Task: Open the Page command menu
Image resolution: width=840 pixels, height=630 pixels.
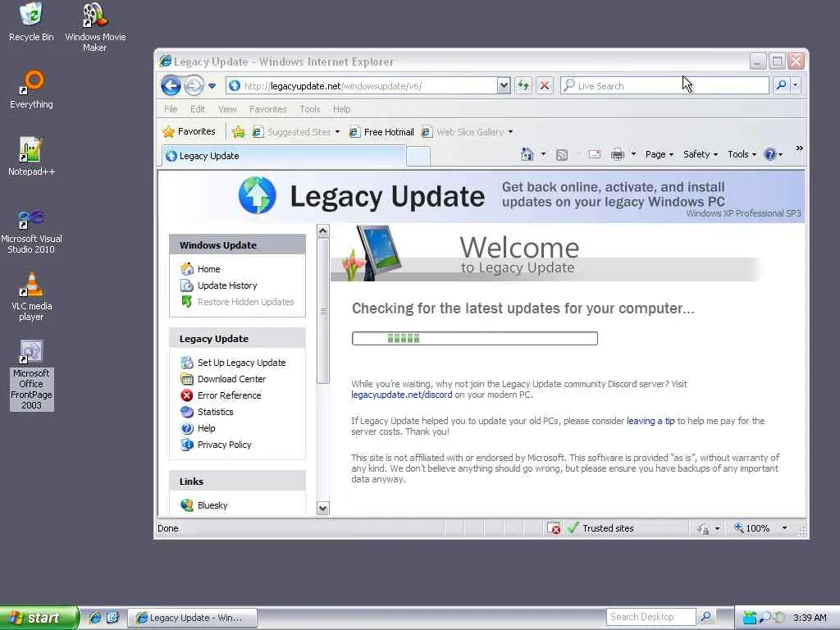Action: pyautogui.click(x=659, y=154)
